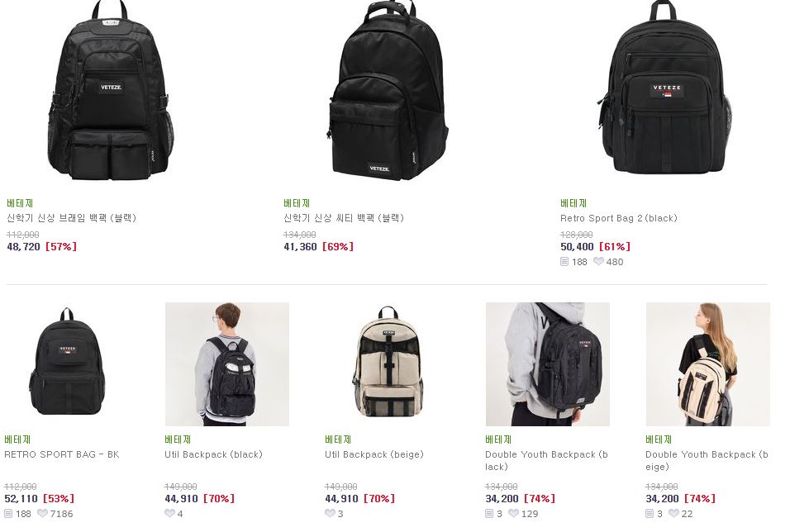Click heart icon for Retro Sport Bag 2
Screen dimensions: 790x532
tap(598, 262)
